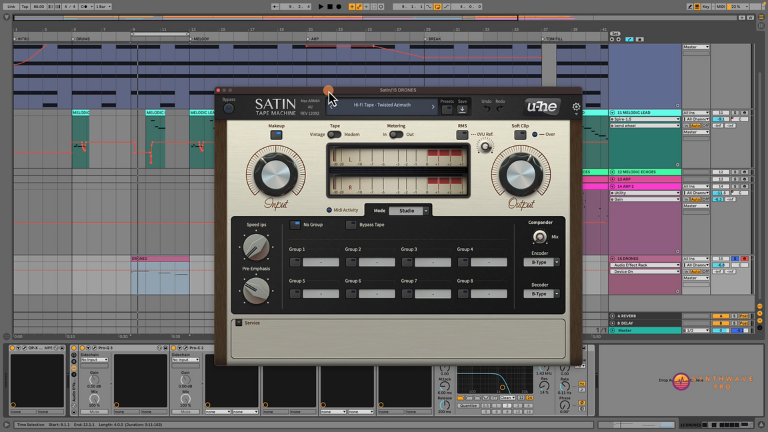Click the 0VU Ref small knob

tap(485, 146)
